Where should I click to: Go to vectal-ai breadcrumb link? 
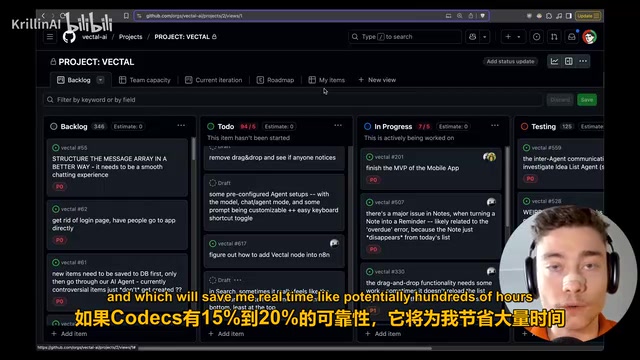94,37
